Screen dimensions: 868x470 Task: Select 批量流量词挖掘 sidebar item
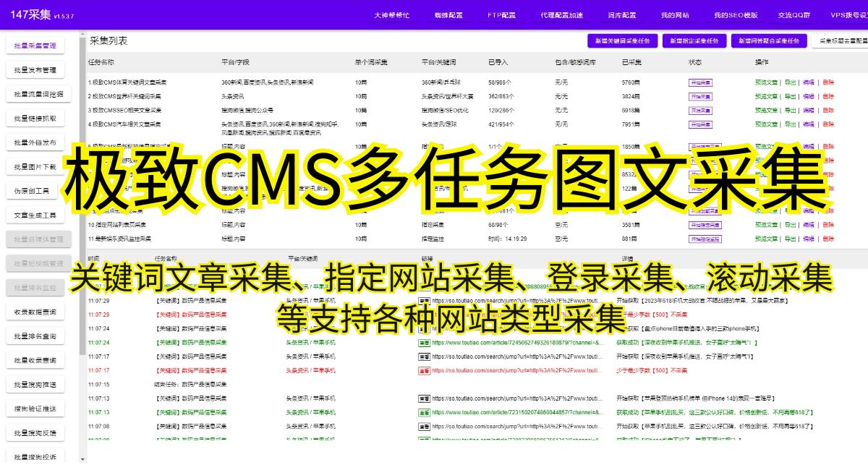(x=41, y=94)
